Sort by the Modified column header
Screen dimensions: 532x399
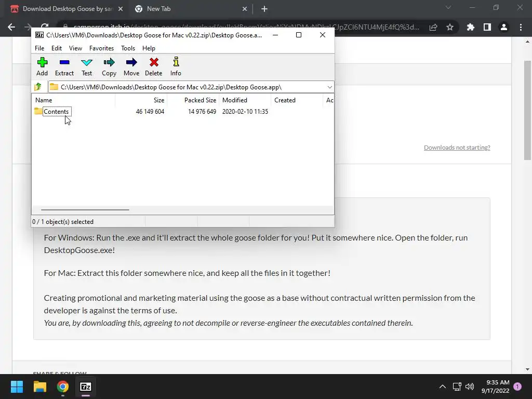click(x=245, y=100)
